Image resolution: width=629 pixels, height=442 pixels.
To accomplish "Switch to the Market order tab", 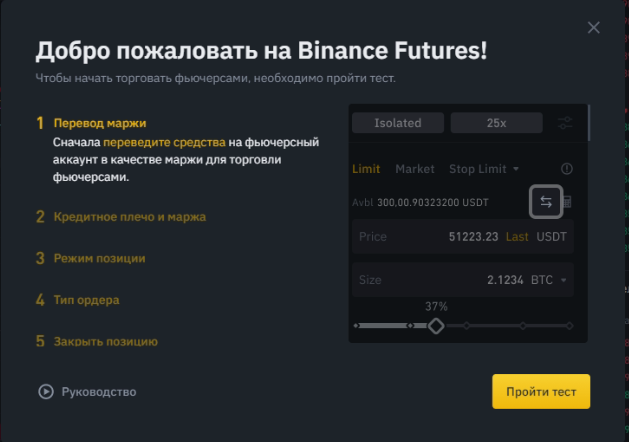I will pos(414,169).
